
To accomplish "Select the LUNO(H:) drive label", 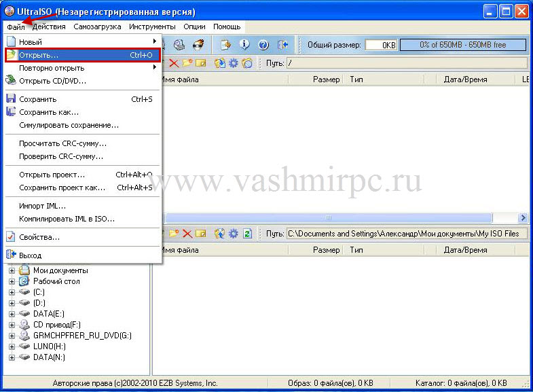I will pyautogui.click(x=50, y=346).
